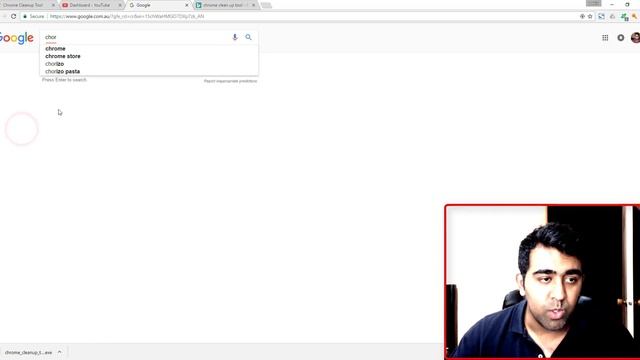
Task: Close the Chrome Cleanup Tool tab
Action: (53, 5)
